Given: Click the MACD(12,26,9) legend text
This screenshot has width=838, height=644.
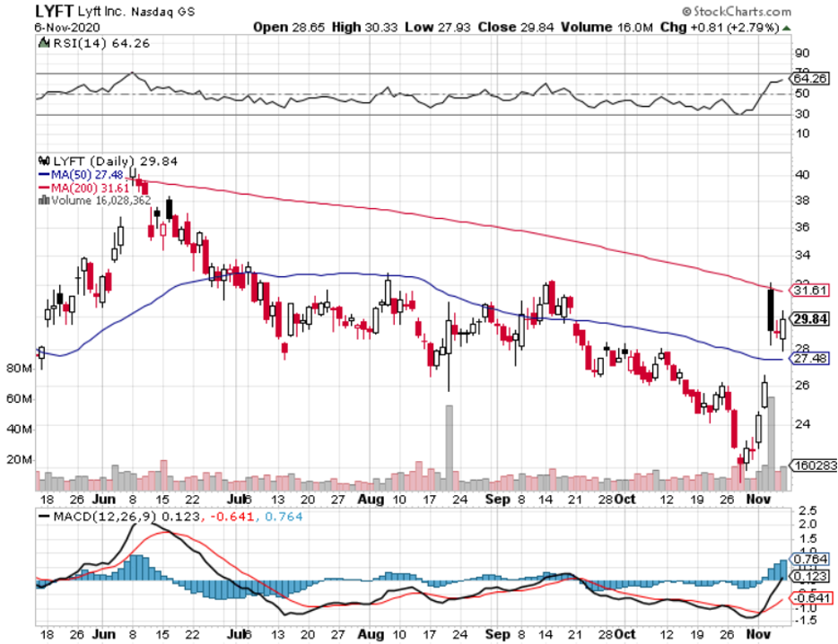Looking at the screenshot, I should coord(106,517).
